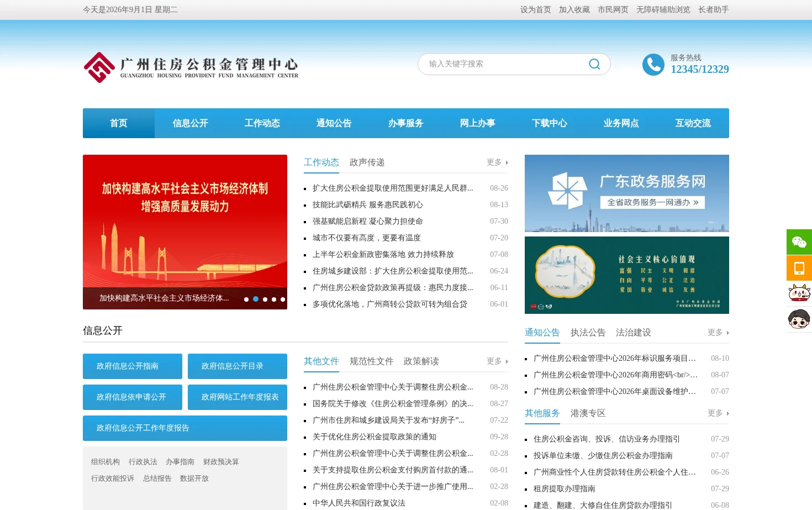Select the third carousel dot

(x=265, y=299)
